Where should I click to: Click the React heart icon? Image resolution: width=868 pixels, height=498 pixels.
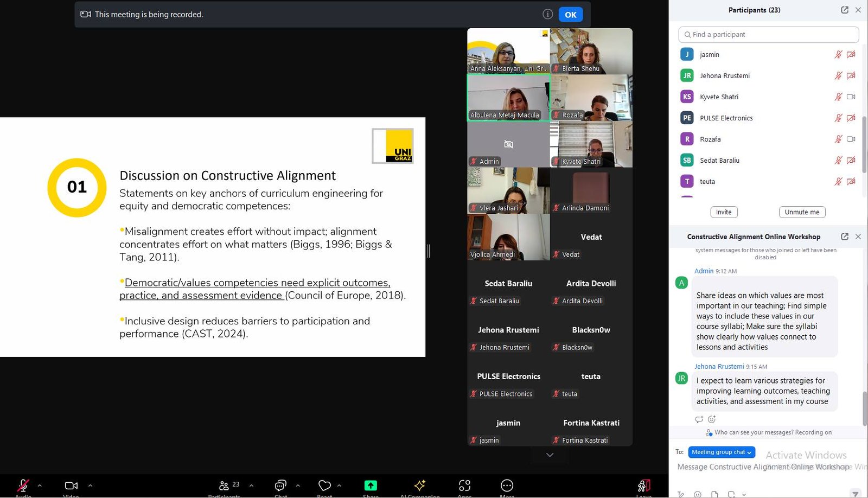pyautogui.click(x=324, y=486)
